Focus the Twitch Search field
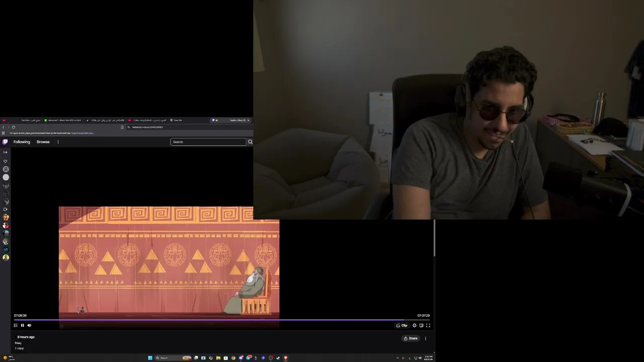The width and height of the screenshot is (644, 362). [208, 142]
